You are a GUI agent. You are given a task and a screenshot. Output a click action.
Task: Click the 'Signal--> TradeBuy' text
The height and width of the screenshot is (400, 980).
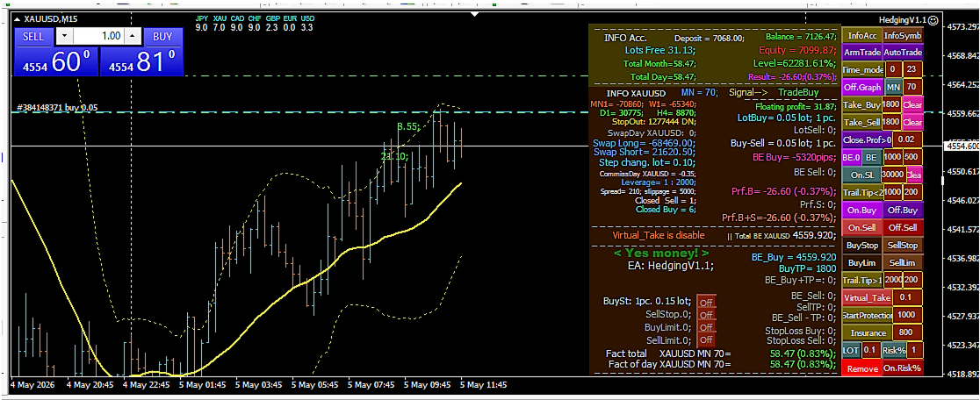click(774, 92)
